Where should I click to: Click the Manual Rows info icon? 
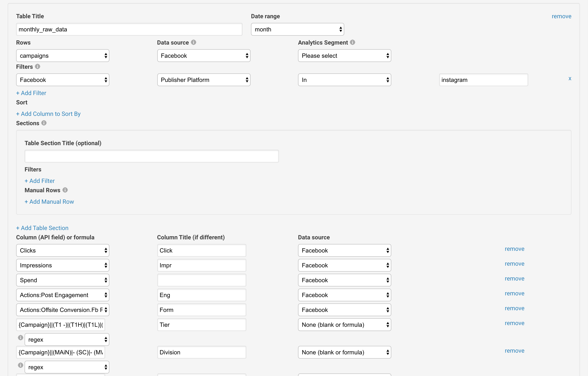tap(65, 190)
